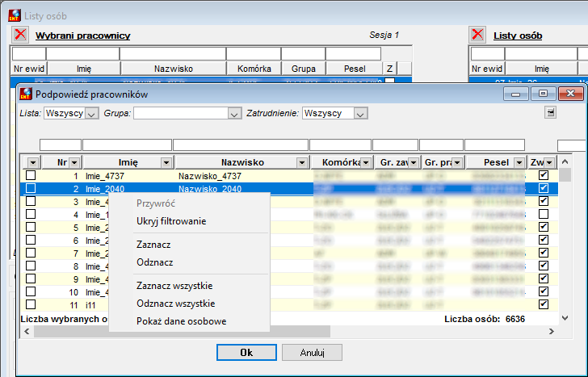The width and height of the screenshot is (588, 377).
Task: Click app icon in Listy osób title bar
Action: [15, 15]
